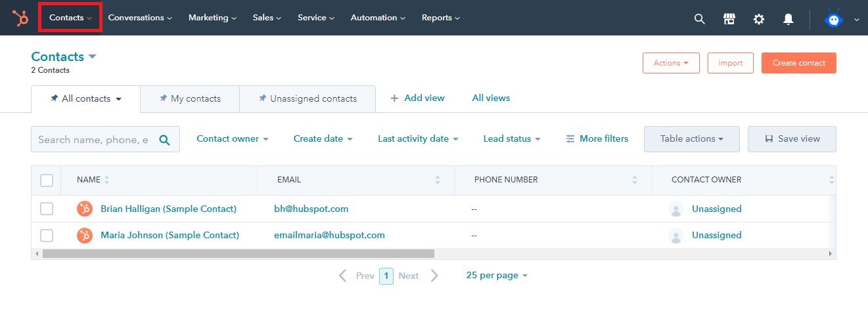Image resolution: width=868 pixels, height=315 pixels.
Task: Toggle the select-all contacts checkbox
Action: tap(47, 180)
